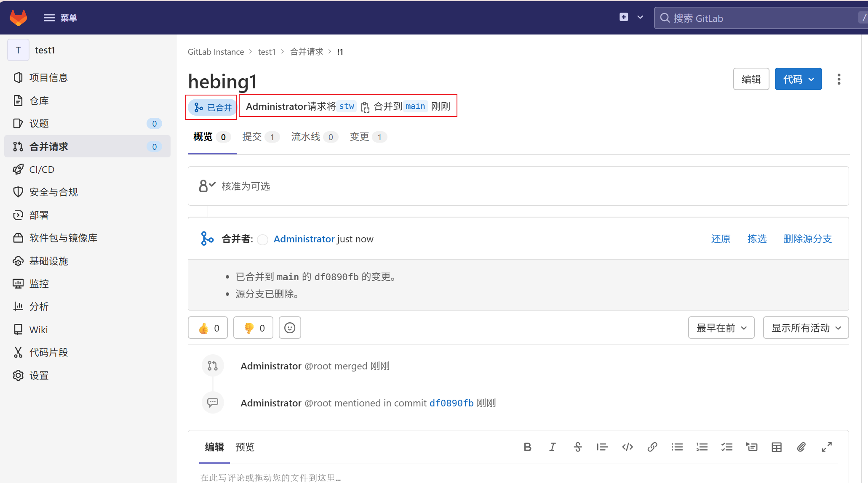Add emoji reaction with smiley icon
The height and width of the screenshot is (483, 868).
(x=290, y=328)
